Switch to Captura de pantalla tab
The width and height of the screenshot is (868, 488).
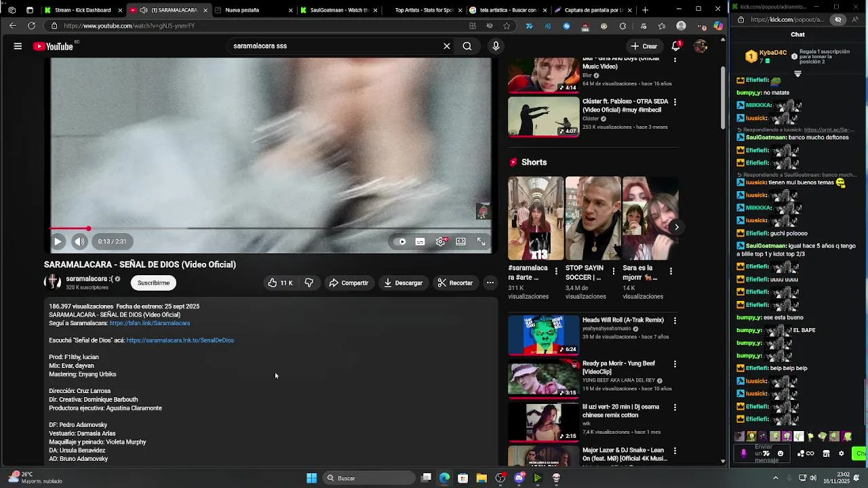[x=593, y=10]
